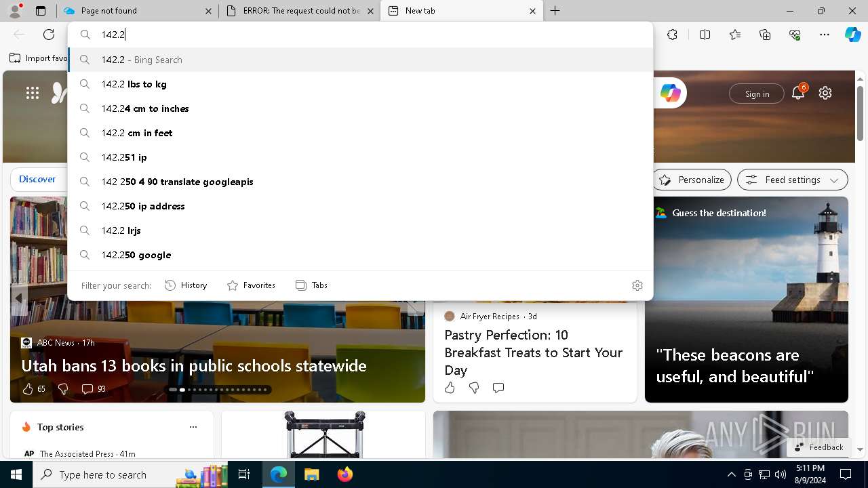The image size is (868, 488).
Task: Open the app launcher grid icon
Action: [33, 93]
